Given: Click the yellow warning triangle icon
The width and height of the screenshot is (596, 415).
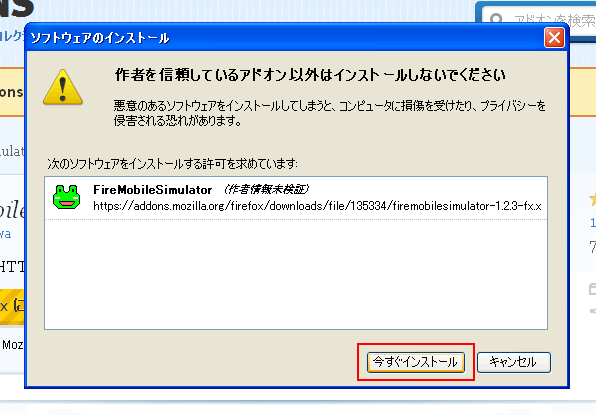Looking at the screenshot, I should pos(63,87).
